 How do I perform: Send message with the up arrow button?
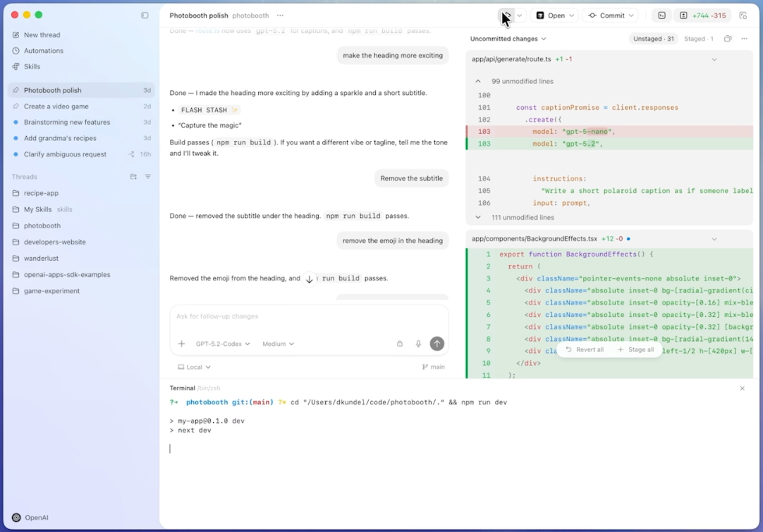(x=437, y=344)
